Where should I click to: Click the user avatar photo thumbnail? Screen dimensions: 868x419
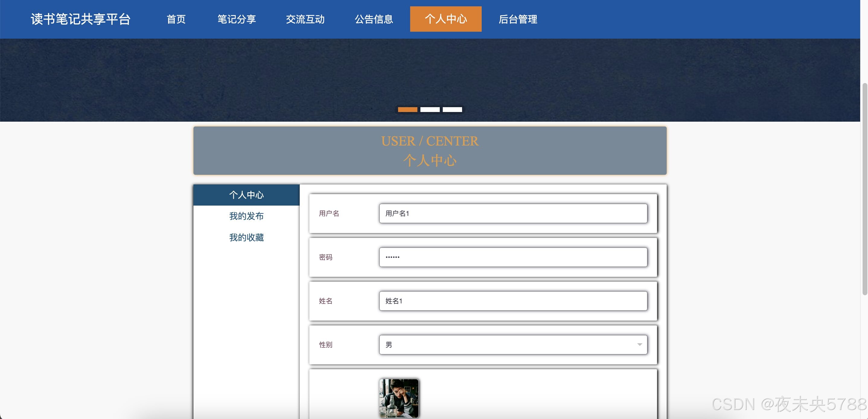coord(399,398)
